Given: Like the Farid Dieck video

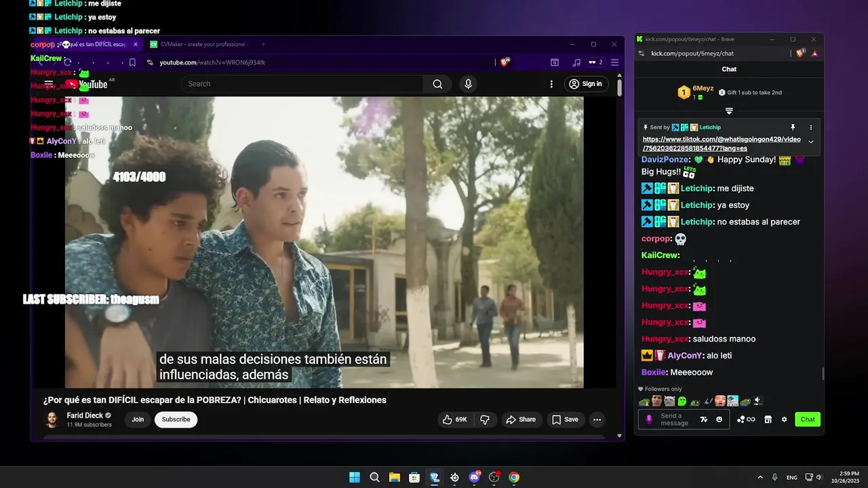Looking at the screenshot, I should pyautogui.click(x=455, y=420).
